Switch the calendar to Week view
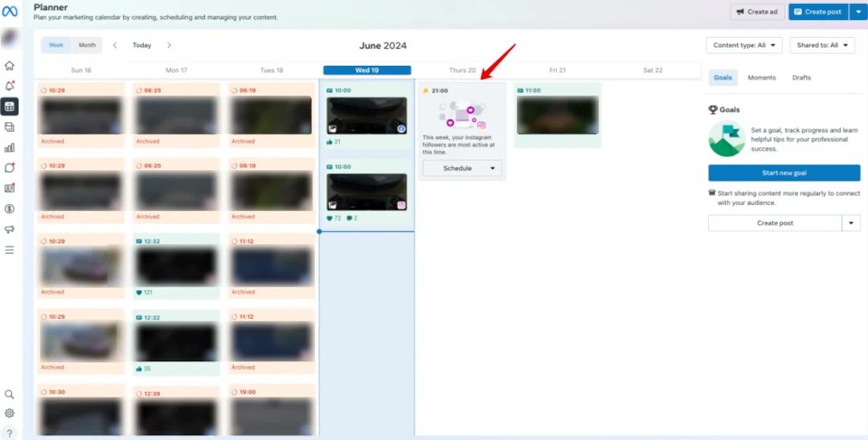 point(56,45)
